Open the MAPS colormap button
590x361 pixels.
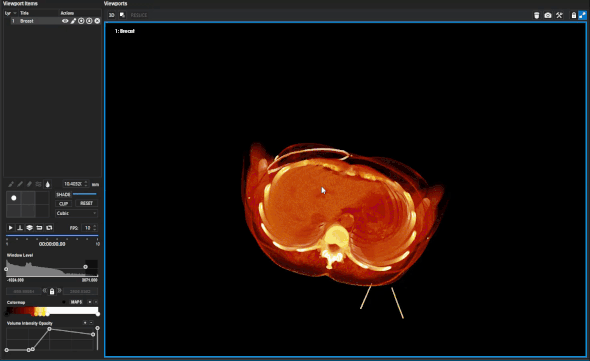click(x=76, y=302)
